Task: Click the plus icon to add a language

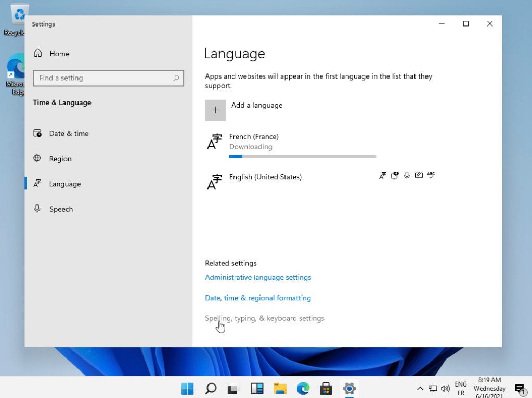Action: tap(215, 110)
